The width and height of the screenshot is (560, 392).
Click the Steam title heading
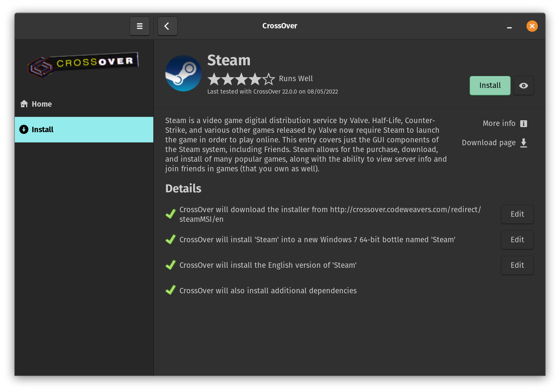[229, 60]
